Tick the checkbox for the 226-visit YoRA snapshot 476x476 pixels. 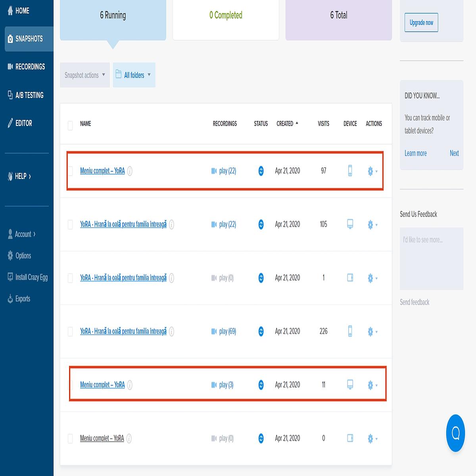click(70, 332)
